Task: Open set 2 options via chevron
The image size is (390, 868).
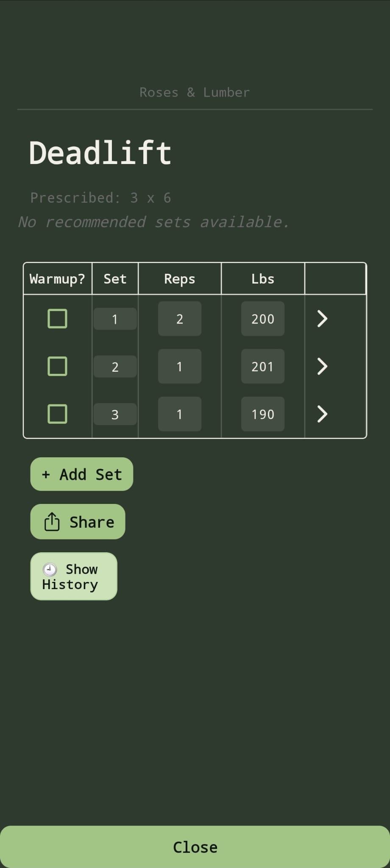Action: coord(322,366)
